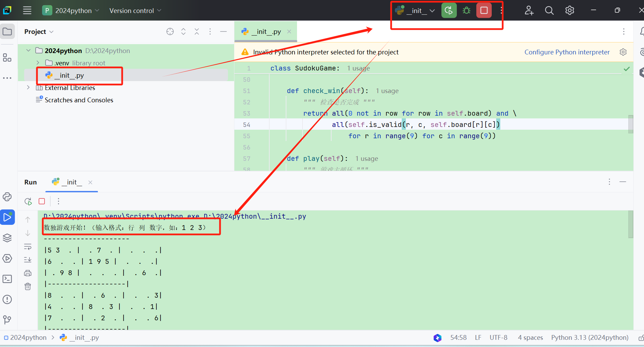Click rerun icon in Run toolbar
Image resolution: width=644 pixels, height=347 pixels.
(x=28, y=201)
